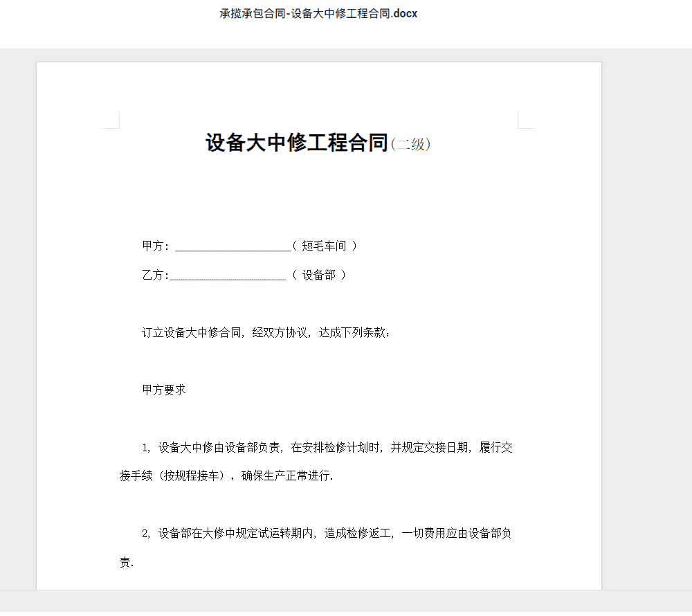The height and width of the screenshot is (616, 692).
Task: Click the line starting 订立设备大中修合同
Action: coord(266,332)
